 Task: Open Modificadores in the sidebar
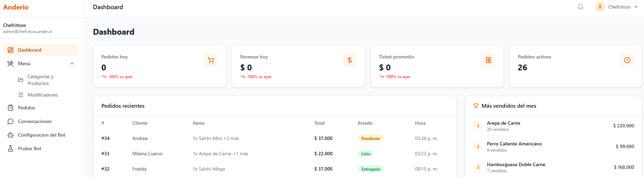click(43, 95)
